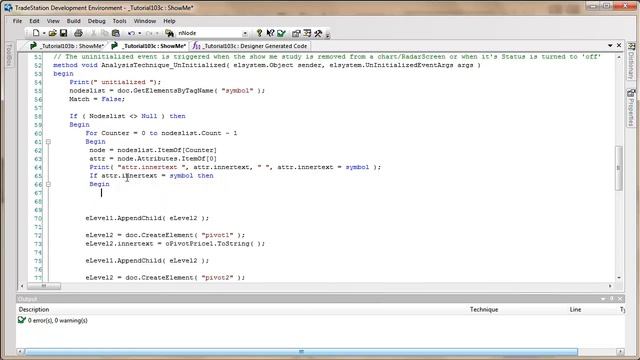Undo the last edit with the Undo arrow
Screen dimensions: 640x360
click(131, 33)
